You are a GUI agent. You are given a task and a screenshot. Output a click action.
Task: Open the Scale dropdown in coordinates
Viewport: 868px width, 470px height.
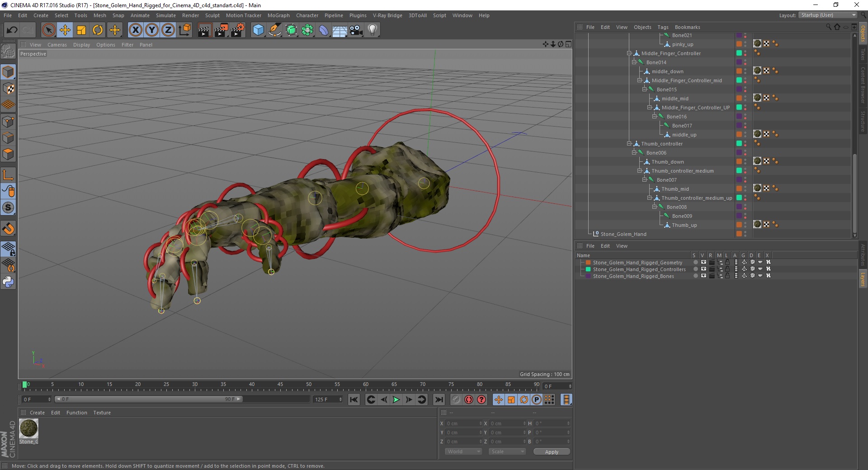point(507,451)
